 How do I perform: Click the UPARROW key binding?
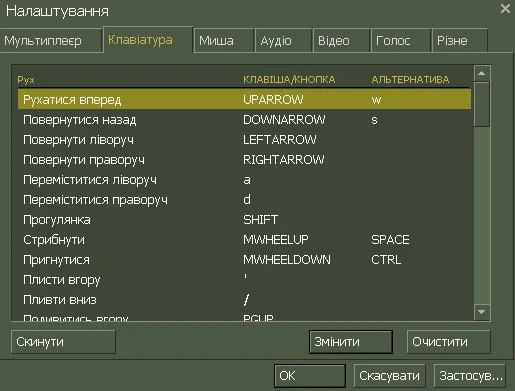point(273,100)
